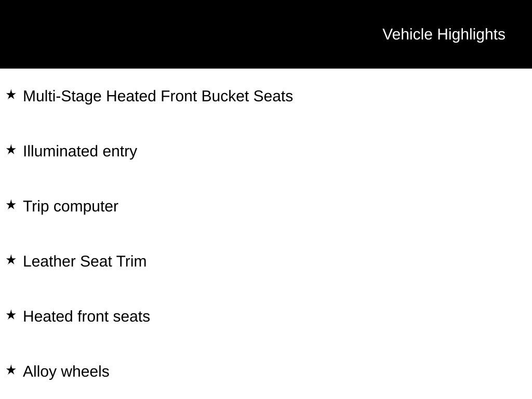
Task: Select the Alloy wheels highlight text
Action: pyautogui.click(x=66, y=371)
